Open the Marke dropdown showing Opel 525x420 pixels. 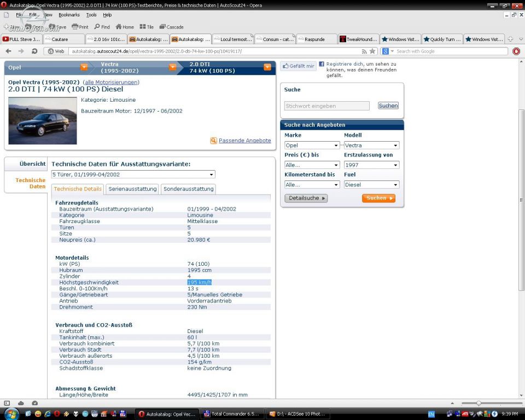312,145
